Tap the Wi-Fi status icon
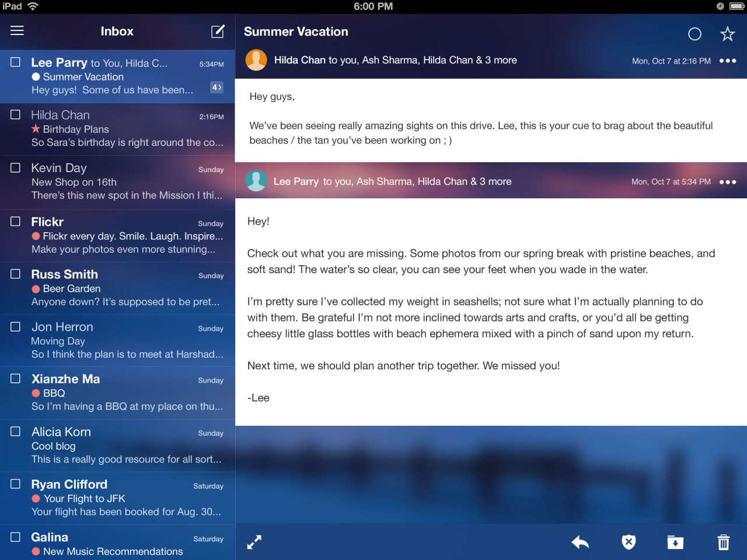747x560 pixels. [32, 6]
